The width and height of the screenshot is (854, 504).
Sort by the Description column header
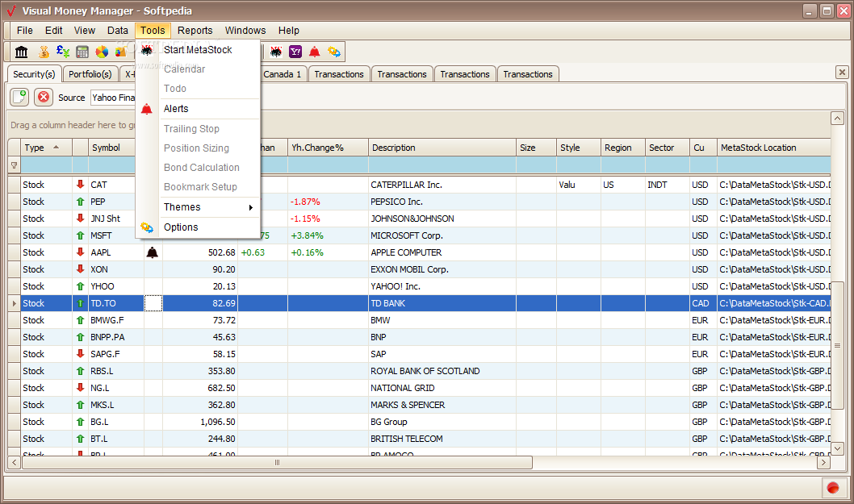442,148
